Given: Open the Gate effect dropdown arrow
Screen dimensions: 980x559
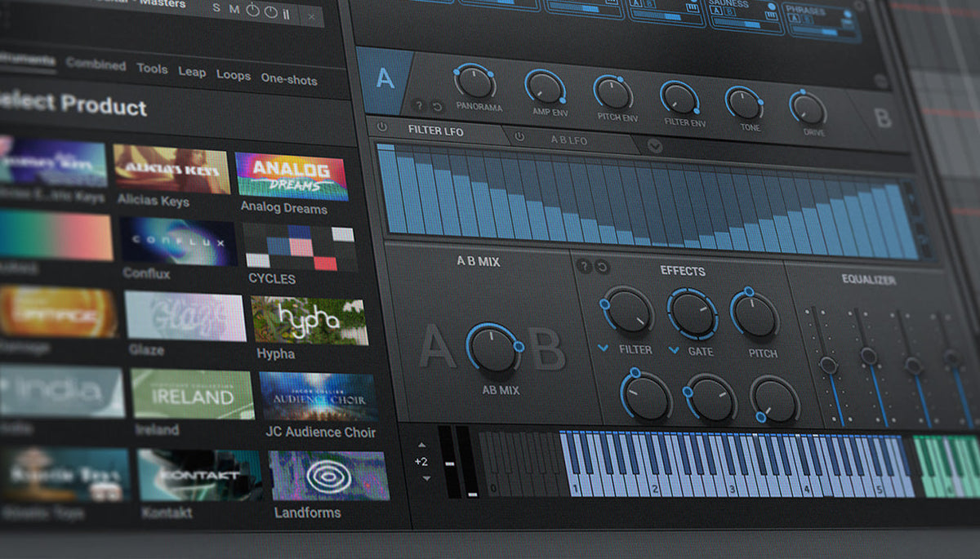Looking at the screenshot, I should pos(675,350).
